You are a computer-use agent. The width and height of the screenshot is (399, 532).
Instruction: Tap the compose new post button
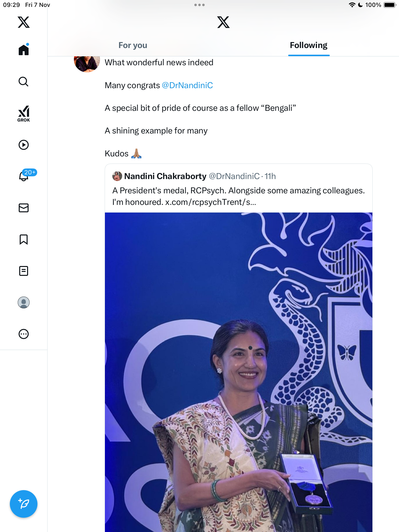click(x=24, y=504)
